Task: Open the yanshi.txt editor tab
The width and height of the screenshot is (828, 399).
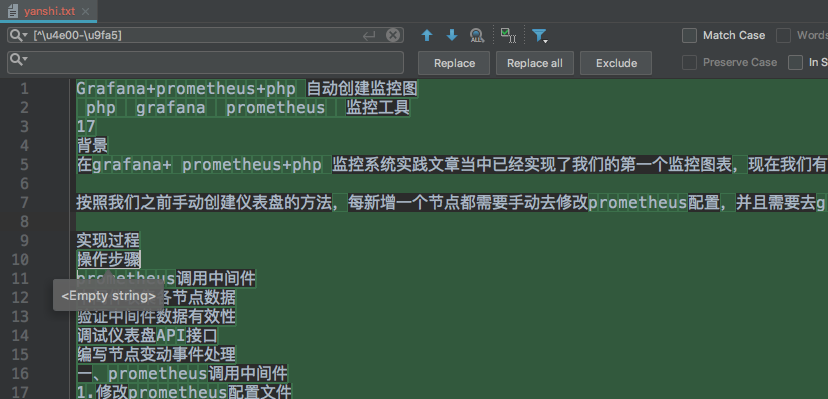Action: (49, 11)
